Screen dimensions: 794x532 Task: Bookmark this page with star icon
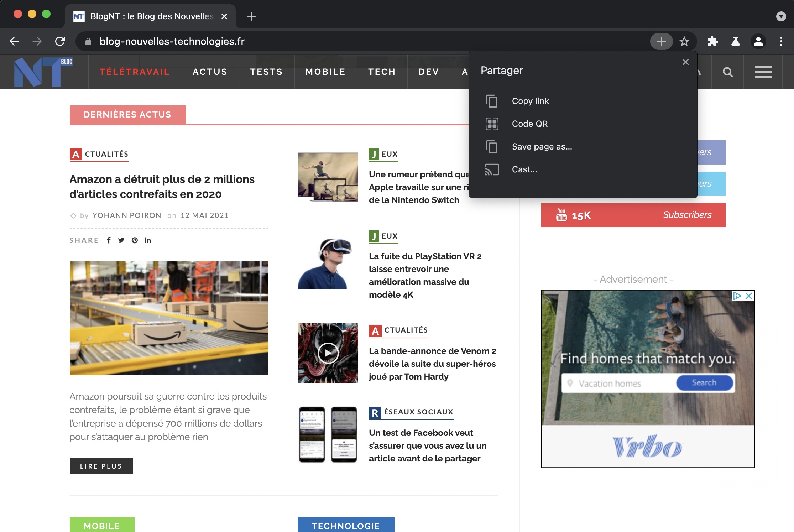click(684, 42)
